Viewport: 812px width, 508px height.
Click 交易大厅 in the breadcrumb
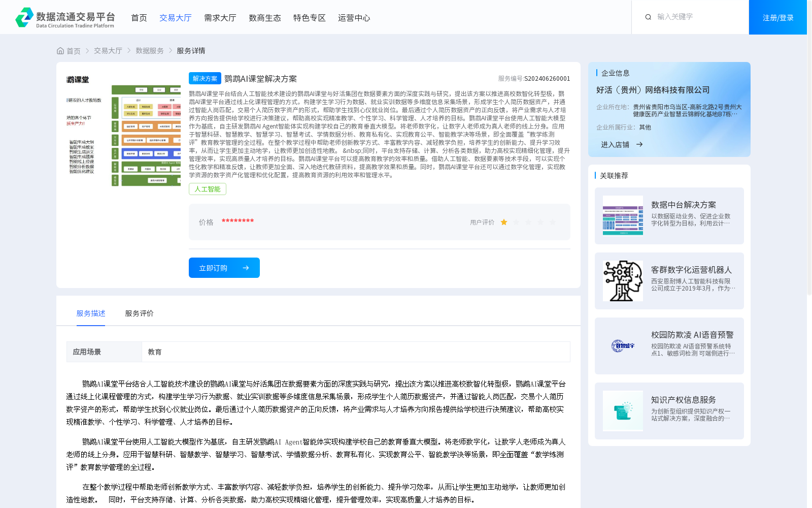(x=108, y=51)
